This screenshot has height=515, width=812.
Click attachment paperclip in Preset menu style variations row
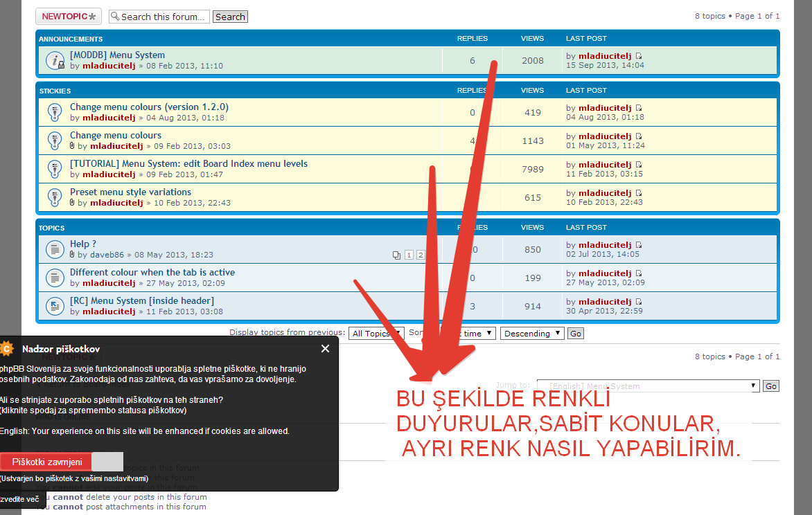pyautogui.click(x=72, y=203)
